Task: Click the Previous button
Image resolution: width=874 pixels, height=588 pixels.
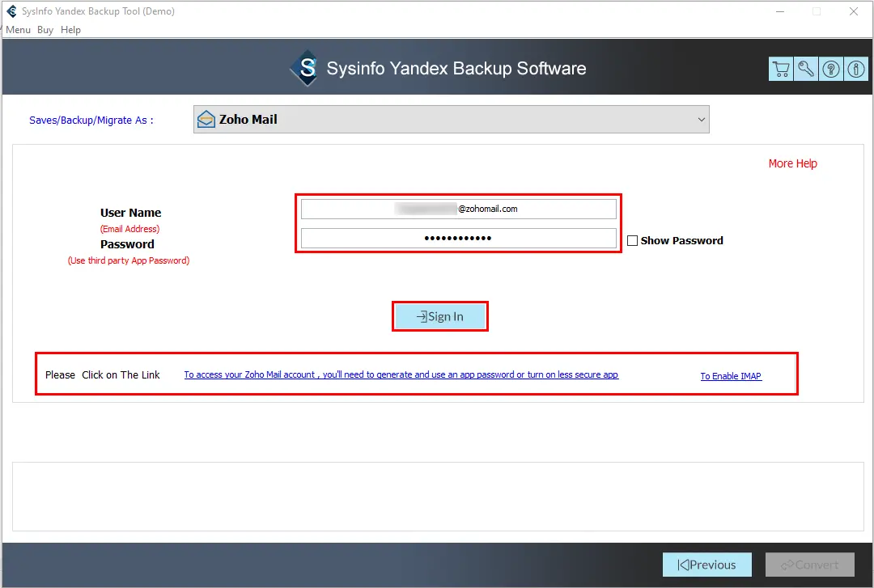Action: pos(706,565)
